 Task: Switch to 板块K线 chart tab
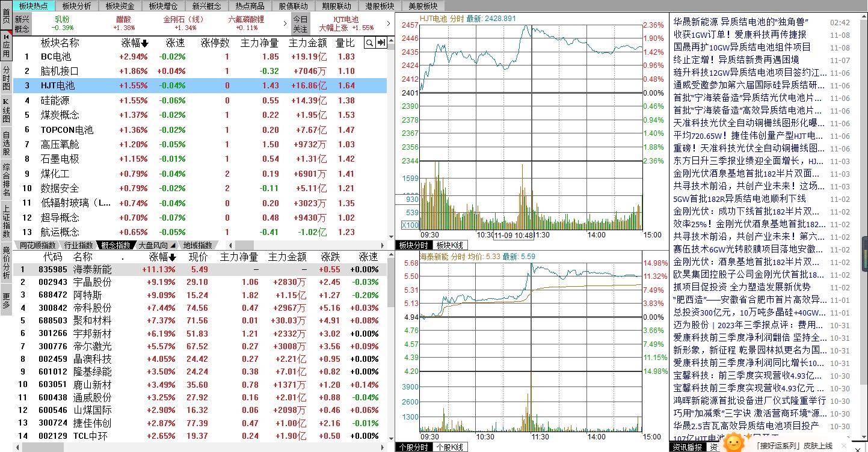click(x=449, y=245)
